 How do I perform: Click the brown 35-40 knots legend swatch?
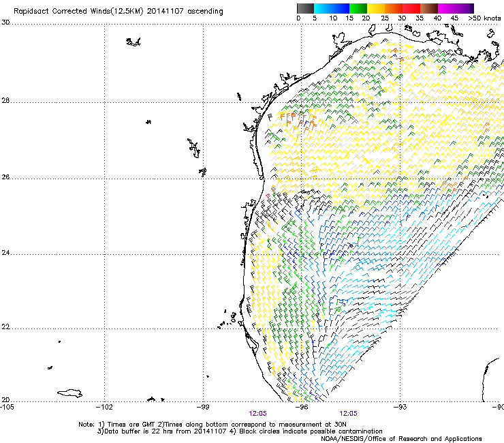coord(429,8)
